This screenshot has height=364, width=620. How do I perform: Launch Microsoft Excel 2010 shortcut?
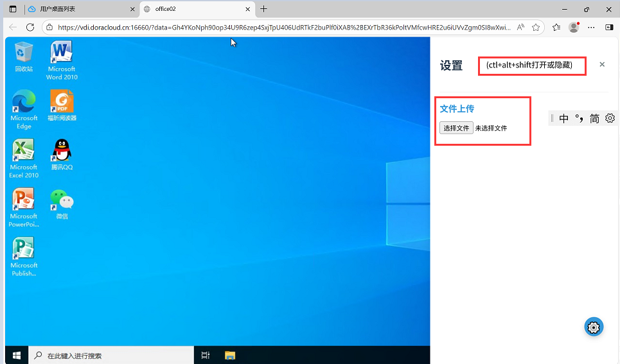(24, 159)
